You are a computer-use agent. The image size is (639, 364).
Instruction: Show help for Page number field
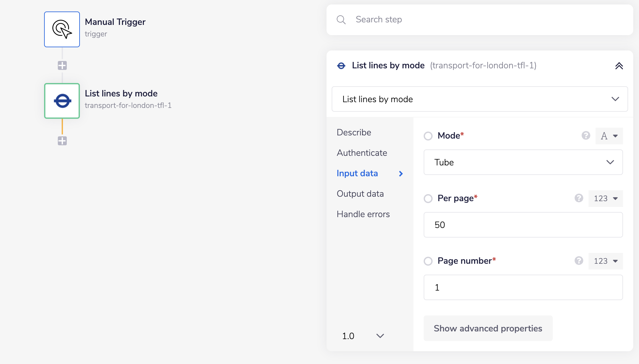[579, 261]
